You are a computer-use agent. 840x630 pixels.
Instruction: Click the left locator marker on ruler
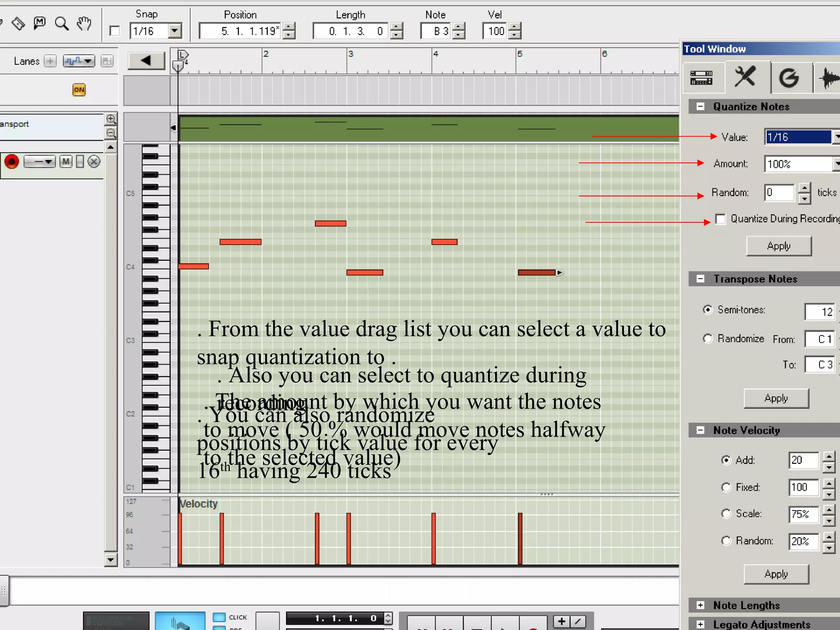pos(183,54)
